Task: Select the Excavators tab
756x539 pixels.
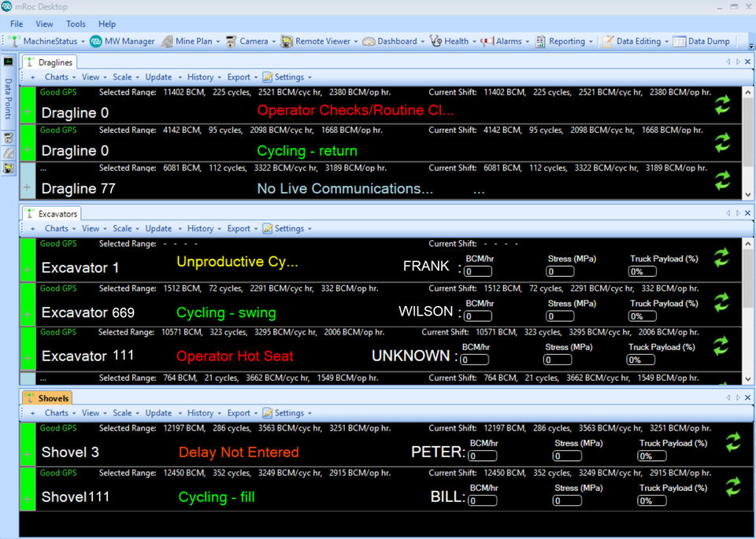Action: (52, 214)
